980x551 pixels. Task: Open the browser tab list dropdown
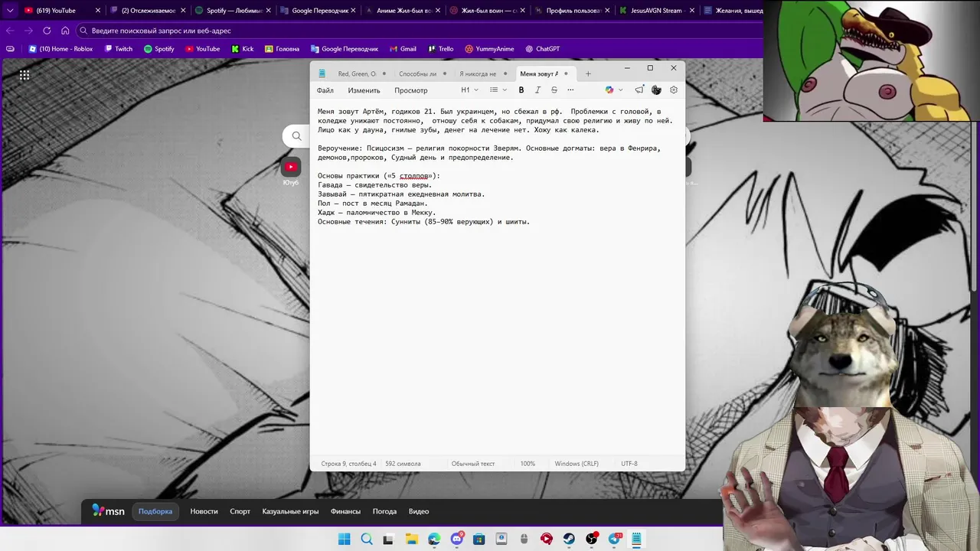pos(10,11)
